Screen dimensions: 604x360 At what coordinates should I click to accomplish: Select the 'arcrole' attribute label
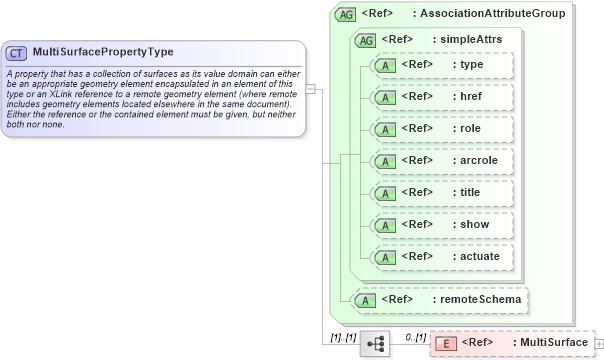pos(479,160)
